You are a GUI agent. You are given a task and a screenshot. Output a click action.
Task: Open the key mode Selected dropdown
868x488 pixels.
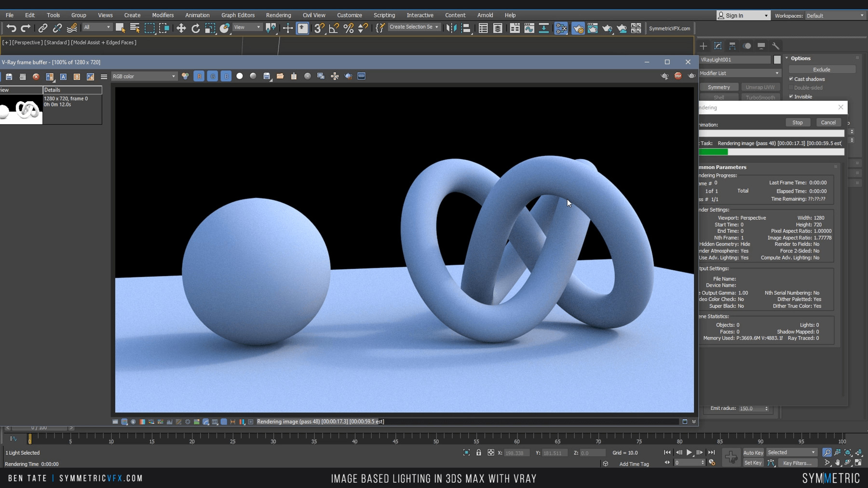coord(791,452)
